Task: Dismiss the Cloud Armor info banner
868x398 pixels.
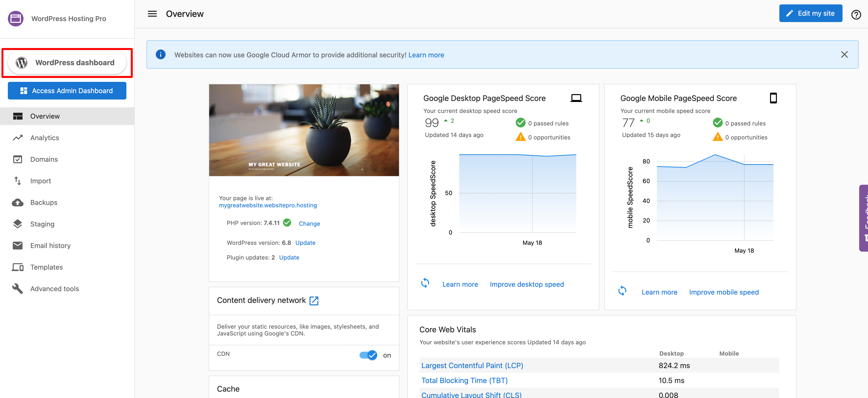Action: (844, 55)
